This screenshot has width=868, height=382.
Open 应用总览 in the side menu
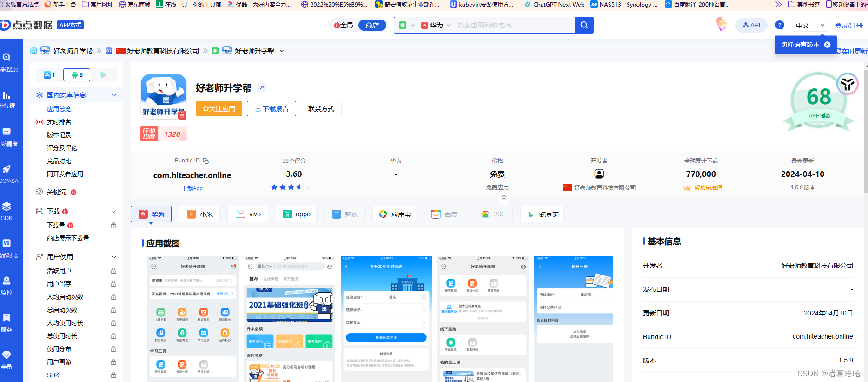(x=59, y=109)
